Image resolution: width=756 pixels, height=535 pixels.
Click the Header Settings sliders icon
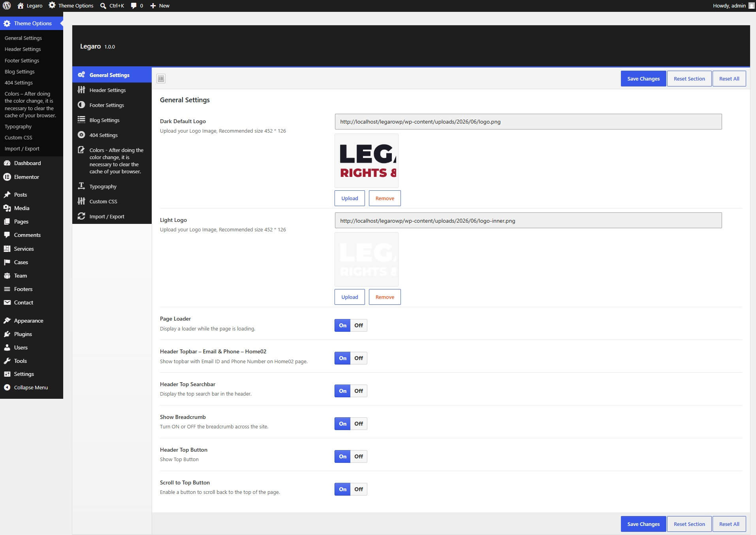(81, 90)
